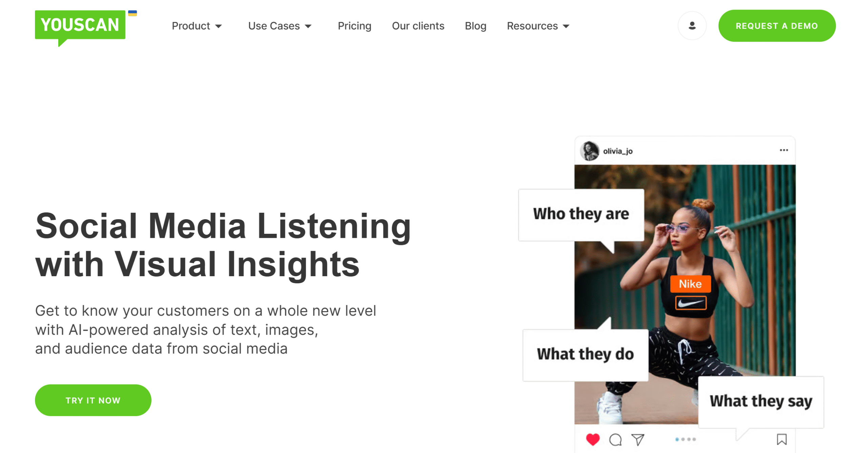Click the orange Nike brand tag
This screenshot has height=453, width=868.
tap(690, 284)
